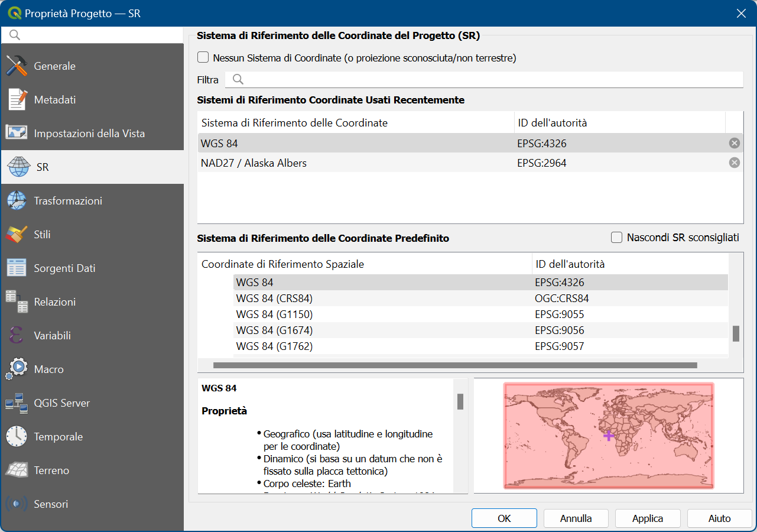Open the Sensori tab
The width and height of the screenshot is (757, 532).
[x=92, y=504]
